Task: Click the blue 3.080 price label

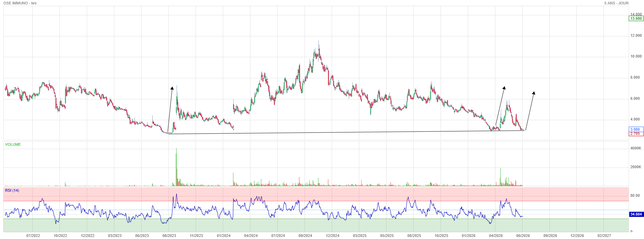Action: pos(635,129)
